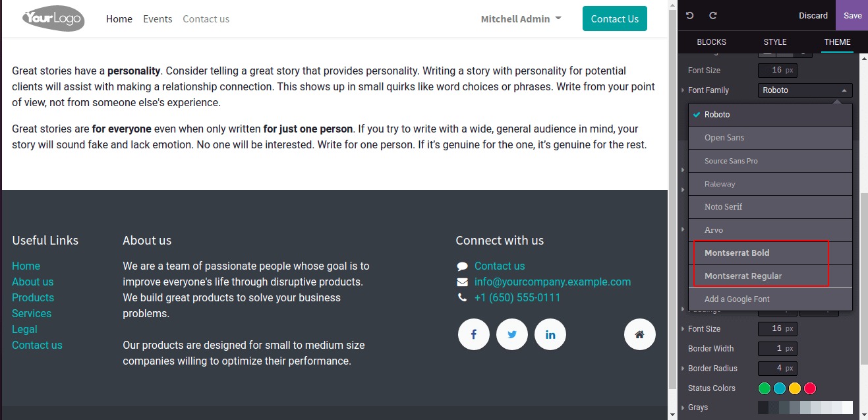Switch to the BLOCKS tab
This screenshot has width=868, height=420.
[x=711, y=42]
